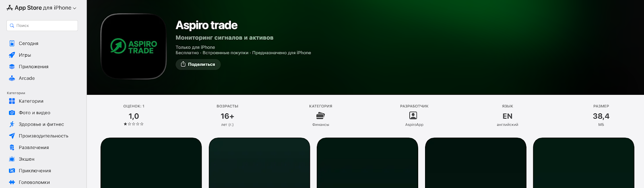Select the Приложения stack icon

click(12, 67)
